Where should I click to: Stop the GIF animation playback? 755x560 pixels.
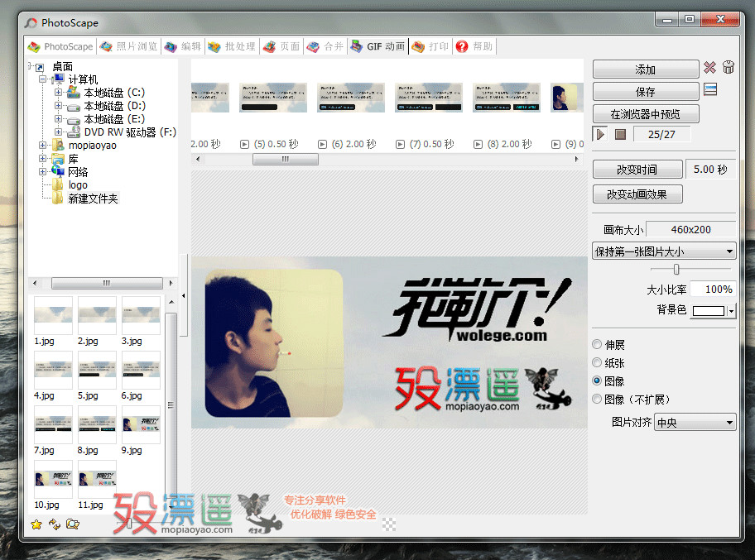(x=620, y=134)
